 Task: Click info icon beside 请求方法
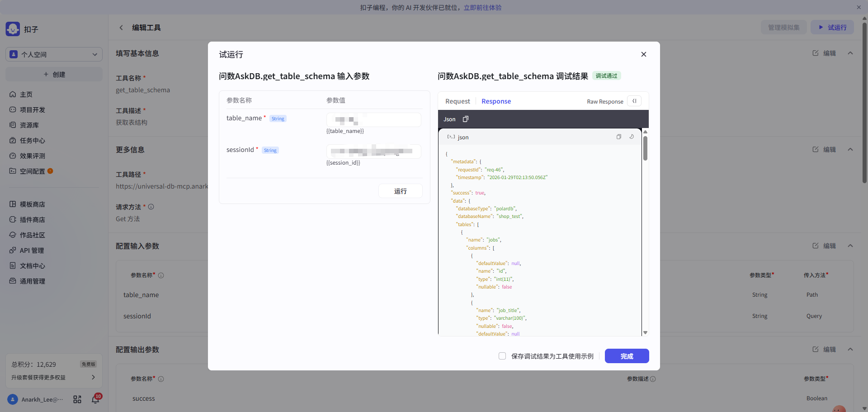tap(151, 207)
